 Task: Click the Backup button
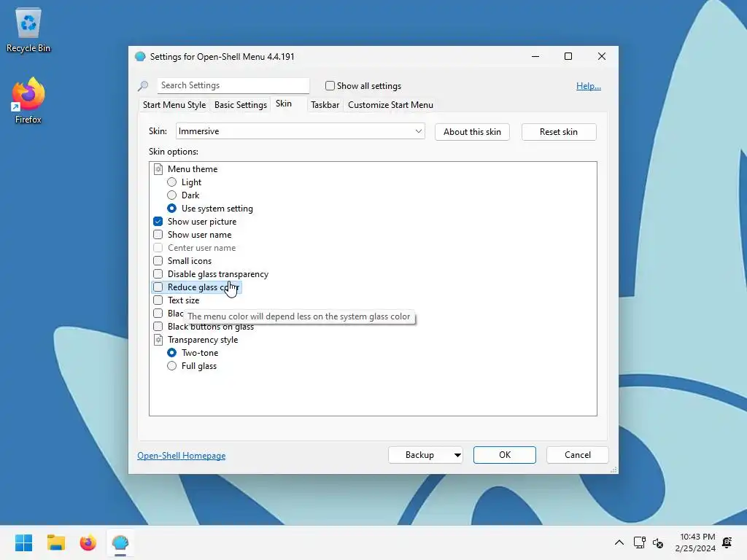pos(419,455)
